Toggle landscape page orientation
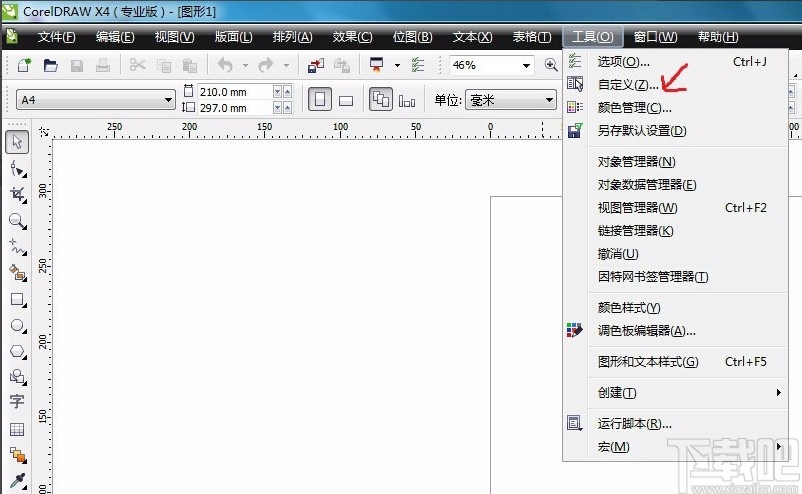 [x=346, y=100]
